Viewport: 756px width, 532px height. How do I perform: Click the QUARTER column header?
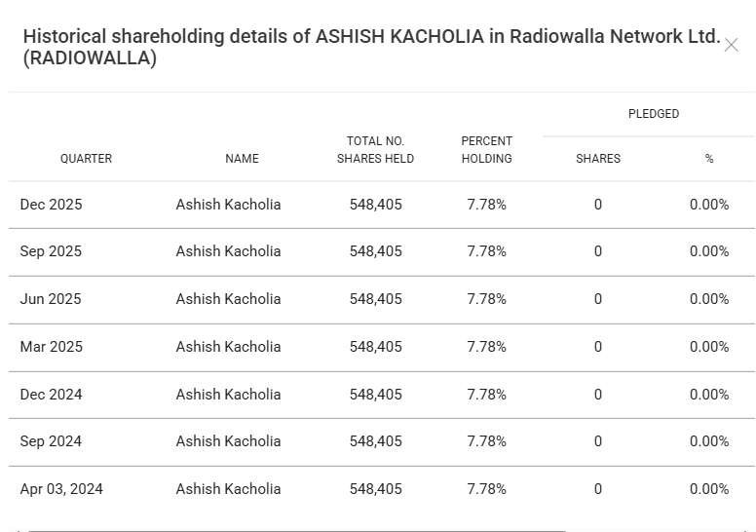pyautogui.click(x=86, y=159)
